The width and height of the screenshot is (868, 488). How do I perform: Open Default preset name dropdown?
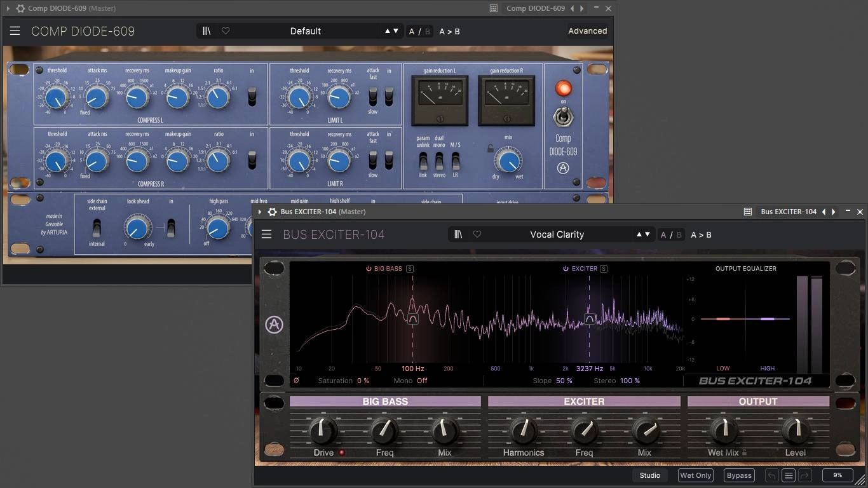306,31
